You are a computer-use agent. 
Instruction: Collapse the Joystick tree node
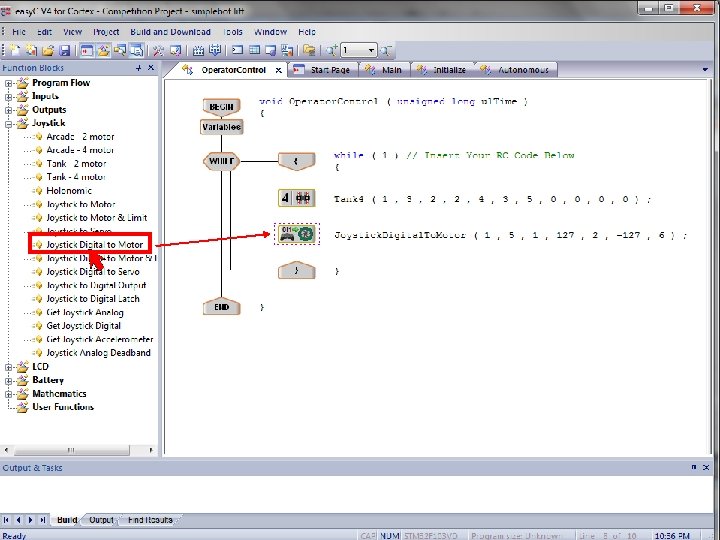(8, 124)
